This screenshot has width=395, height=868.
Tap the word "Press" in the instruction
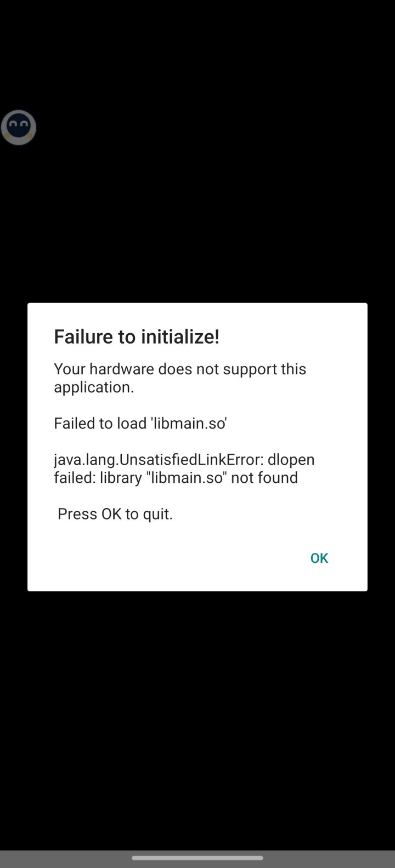point(77,514)
